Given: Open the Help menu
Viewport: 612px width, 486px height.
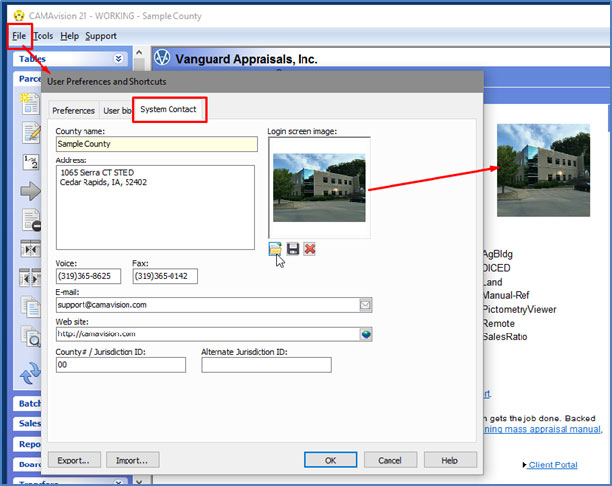Looking at the screenshot, I should point(69,36).
